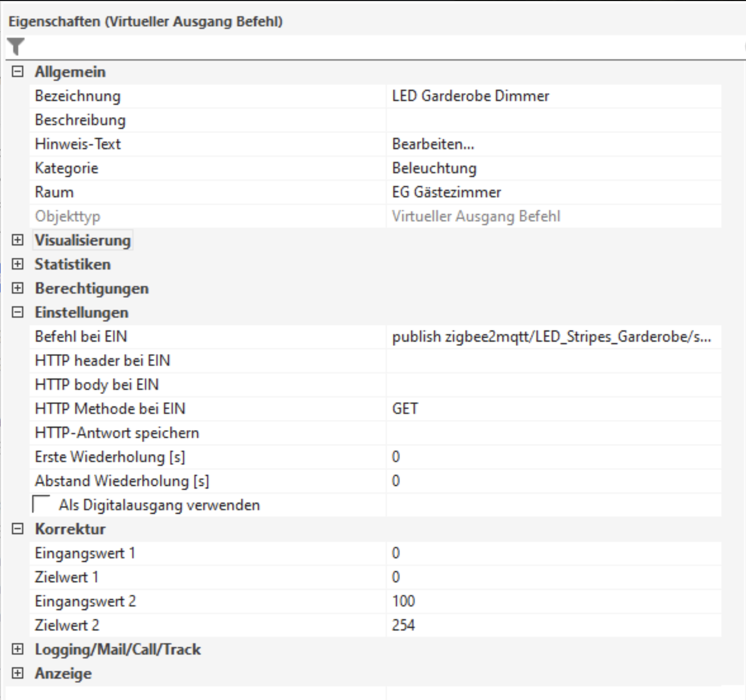Collapse the Allgemein section
This screenshot has width=746, height=700.
18,72
